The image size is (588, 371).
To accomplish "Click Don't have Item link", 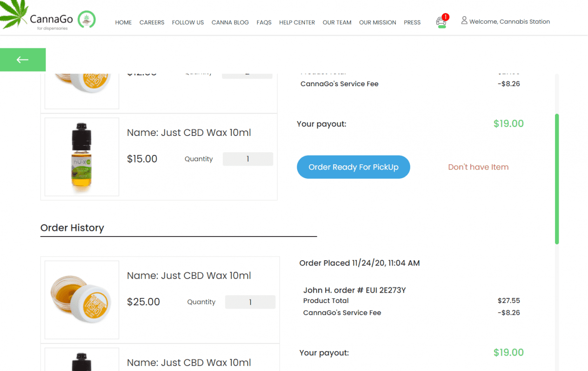I will [478, 167].
